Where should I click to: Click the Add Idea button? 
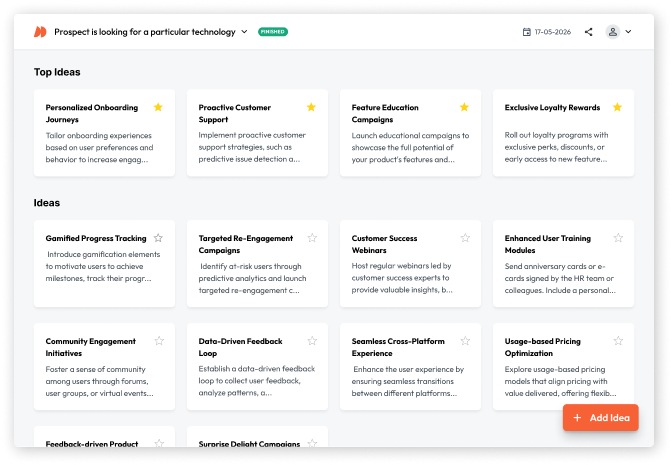tap(600, 417)
